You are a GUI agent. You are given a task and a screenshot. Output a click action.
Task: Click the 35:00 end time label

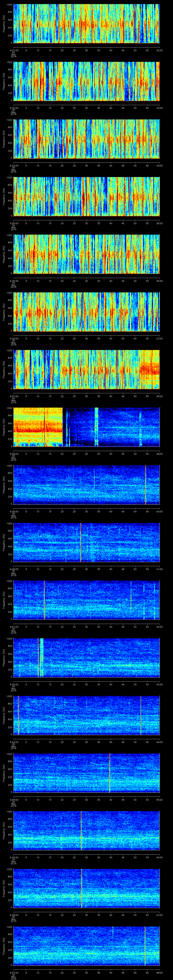pos(159,223)
